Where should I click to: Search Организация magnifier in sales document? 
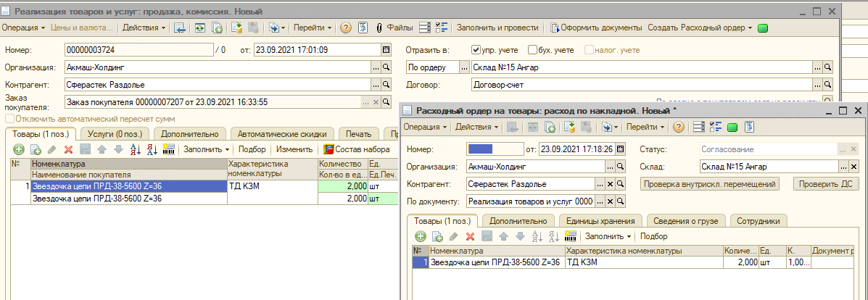tap(385, 67)
